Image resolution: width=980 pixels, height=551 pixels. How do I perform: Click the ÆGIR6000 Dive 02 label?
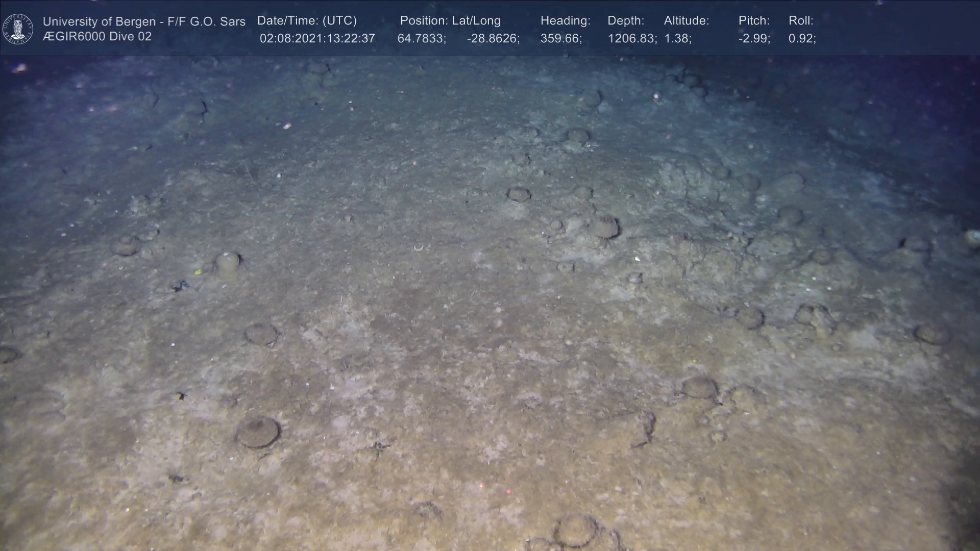coord(97,37)
